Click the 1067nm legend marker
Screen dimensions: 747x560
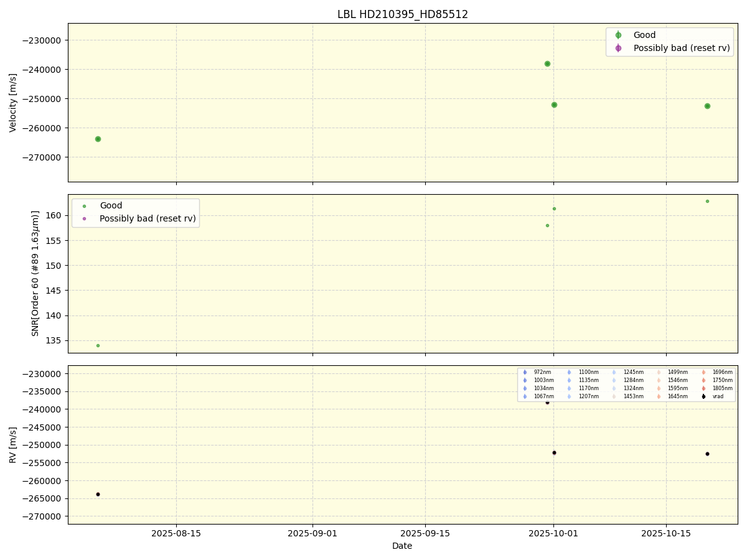(x=525, y=396)
